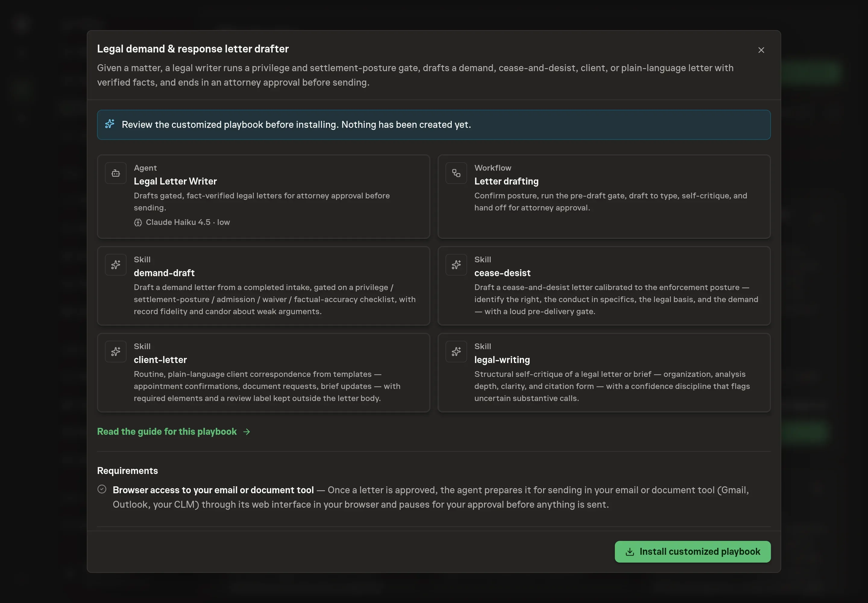868x603 pixels.
Task: Click the checkmark icon beside Browser access requirement
Action: click(x=102, y=489)
